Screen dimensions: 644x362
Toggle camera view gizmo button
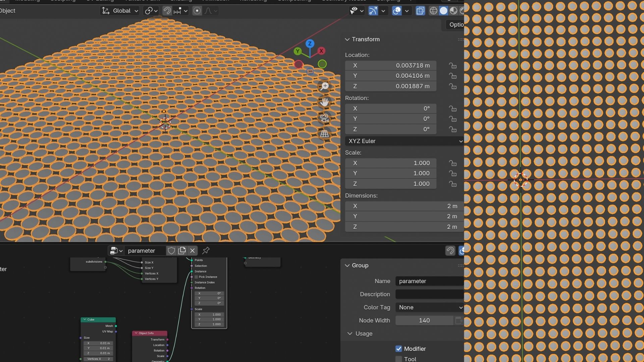pyautogui.click(x=324, y=118)
